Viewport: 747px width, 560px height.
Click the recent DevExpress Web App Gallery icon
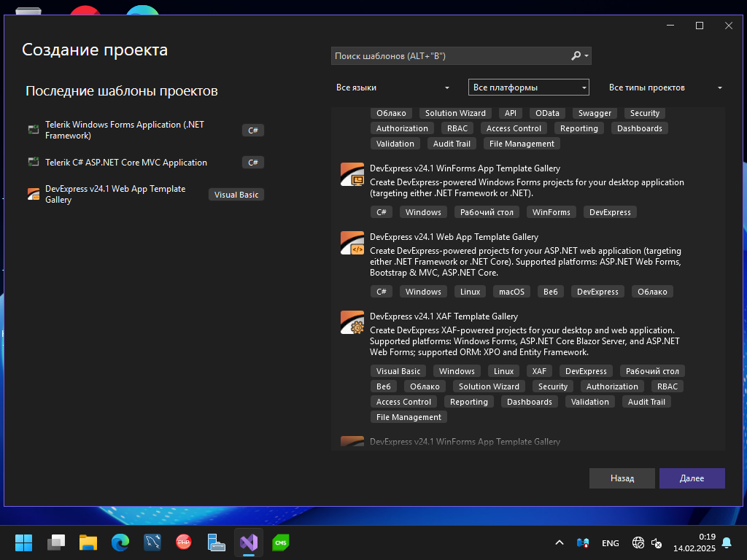coord(34,194)
